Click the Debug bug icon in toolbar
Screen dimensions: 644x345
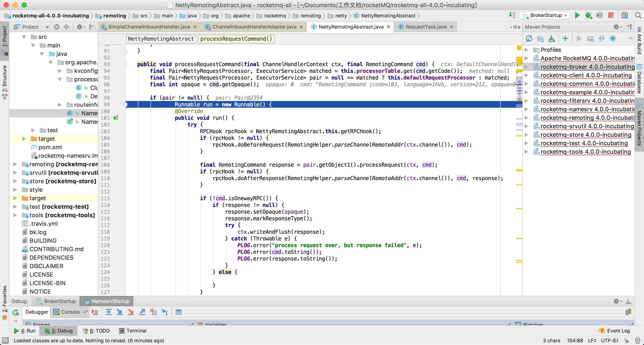tap(588, 15)
